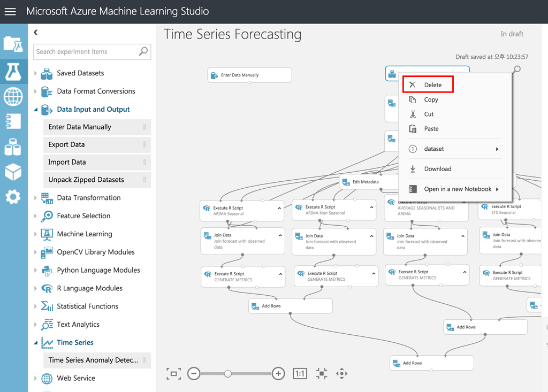Click the Paste clipboard icon in the context menu
The width and height of the screenshot is (548, 392).
(413, 128)
